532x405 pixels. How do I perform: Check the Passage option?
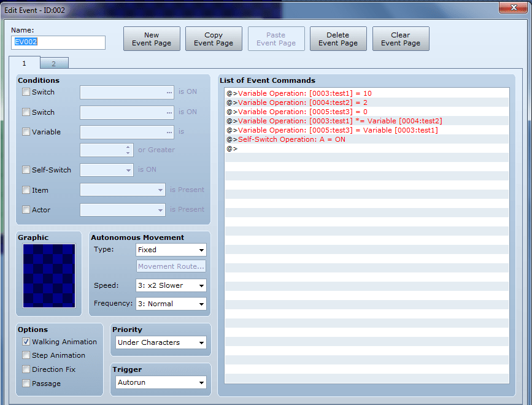(x=26, y=384)
